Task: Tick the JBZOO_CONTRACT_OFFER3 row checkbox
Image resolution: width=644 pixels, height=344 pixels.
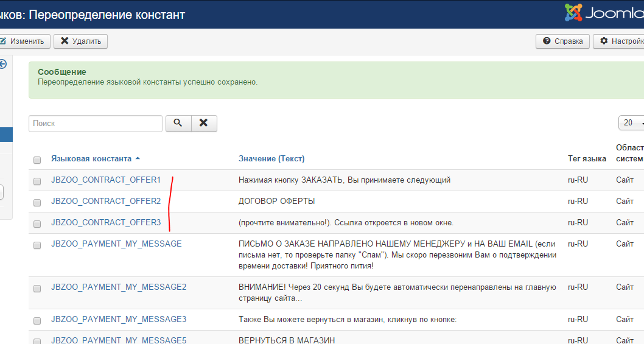Action: (37, 223)
